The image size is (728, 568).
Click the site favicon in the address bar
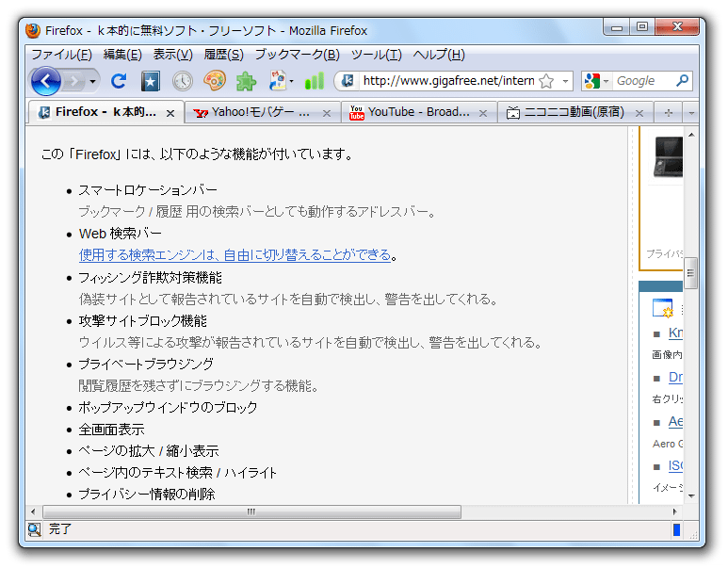pos(348,81)
